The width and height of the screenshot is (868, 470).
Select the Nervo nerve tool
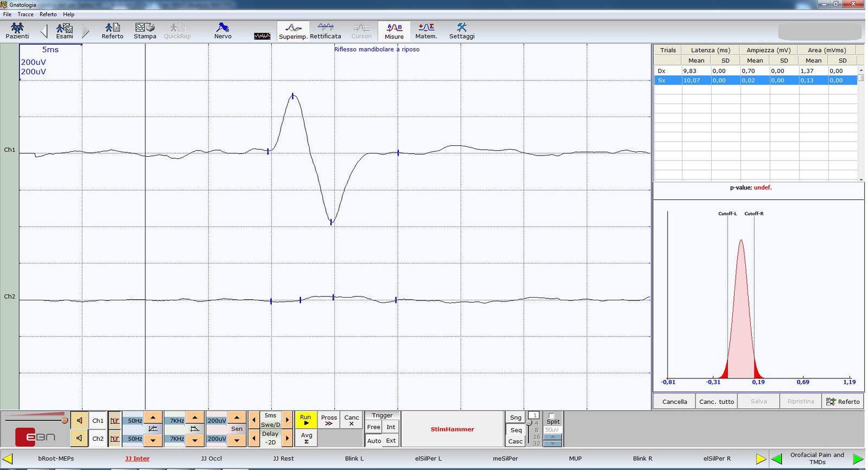[222, 30]
